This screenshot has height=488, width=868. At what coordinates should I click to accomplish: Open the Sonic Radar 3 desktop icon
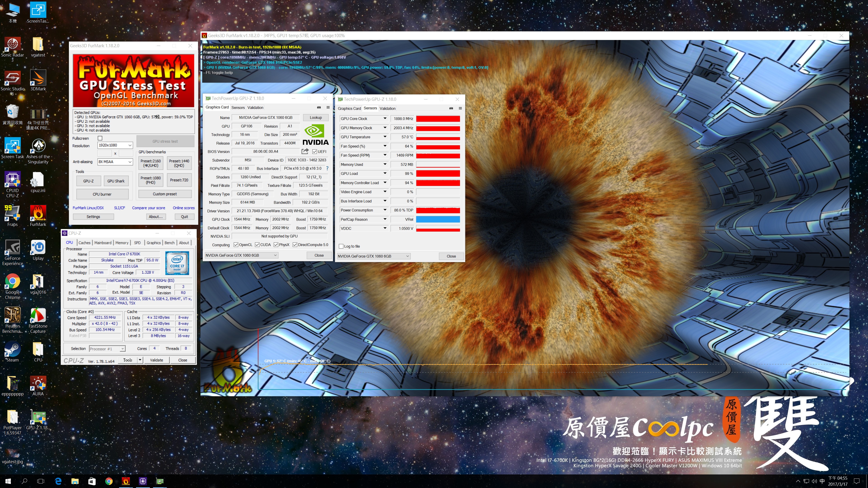click(x=12, y=49)
